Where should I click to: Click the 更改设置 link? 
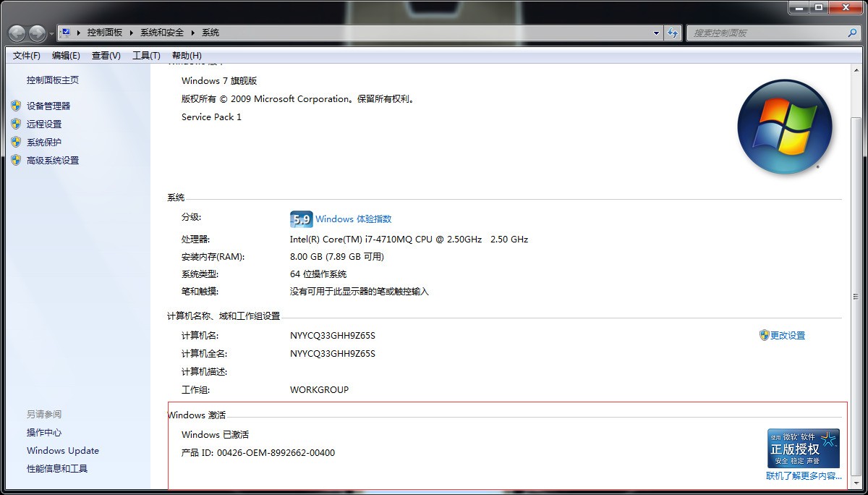click(x=787, y=336)
